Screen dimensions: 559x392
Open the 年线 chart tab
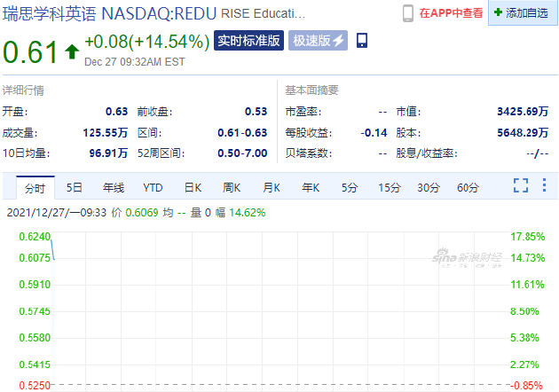pos(114,187)
